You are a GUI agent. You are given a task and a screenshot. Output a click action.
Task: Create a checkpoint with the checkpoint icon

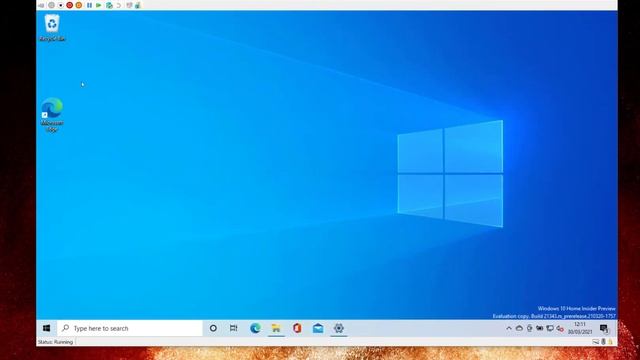[x=109, y=5]
